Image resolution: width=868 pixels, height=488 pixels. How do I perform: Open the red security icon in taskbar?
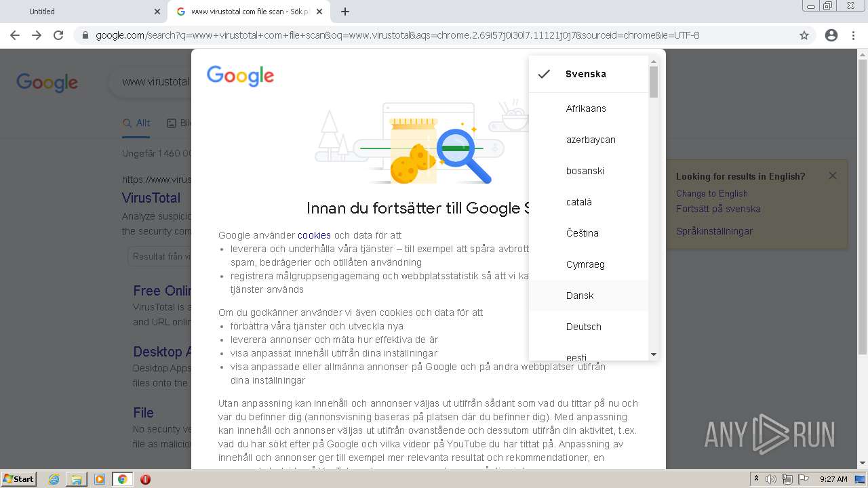click(145, 479)
